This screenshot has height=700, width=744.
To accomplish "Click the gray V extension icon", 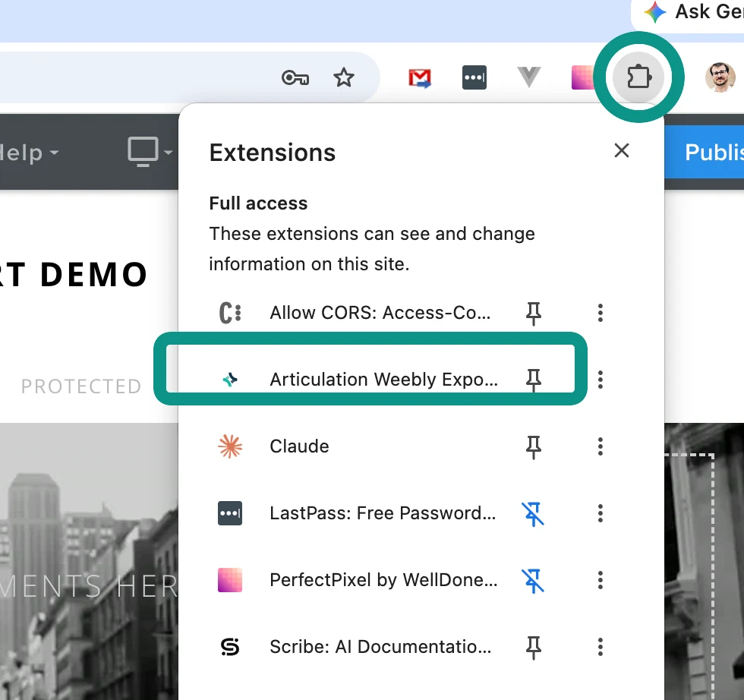I will pos(528,77).
